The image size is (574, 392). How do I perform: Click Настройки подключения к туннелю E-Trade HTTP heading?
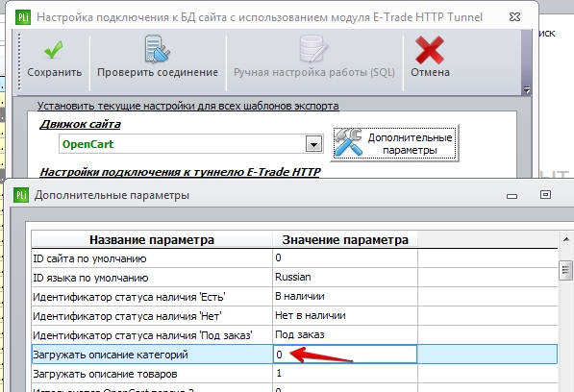pos(180,172)
